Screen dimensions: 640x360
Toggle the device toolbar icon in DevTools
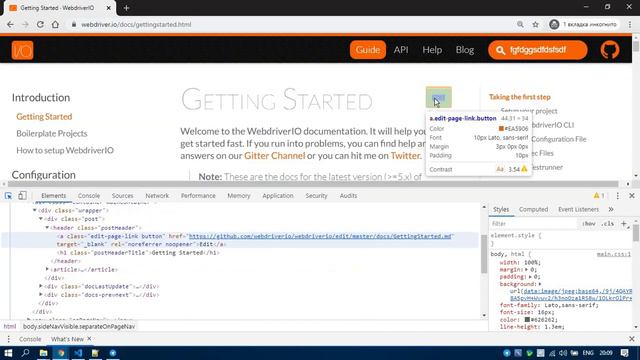(x=22, y=196)
